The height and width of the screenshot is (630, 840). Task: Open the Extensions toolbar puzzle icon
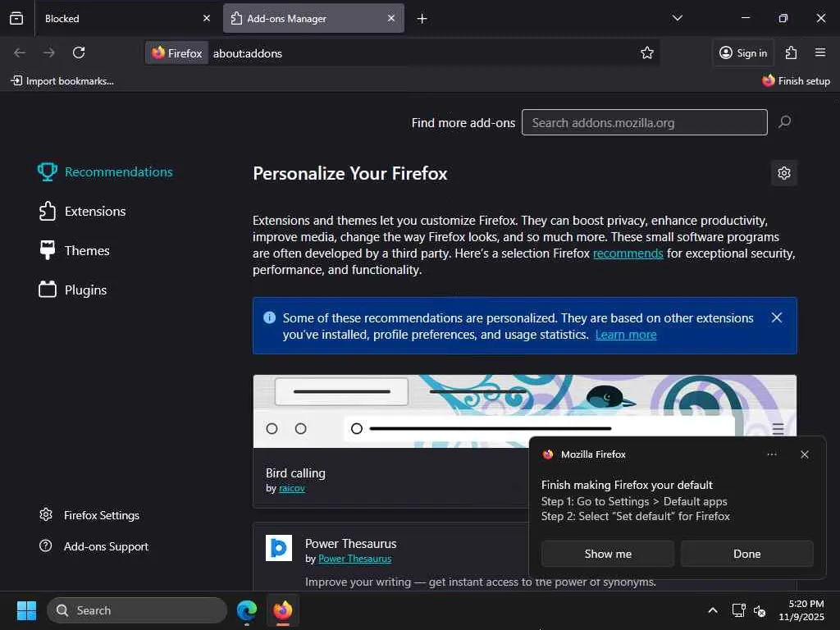(x=792, y=52)
